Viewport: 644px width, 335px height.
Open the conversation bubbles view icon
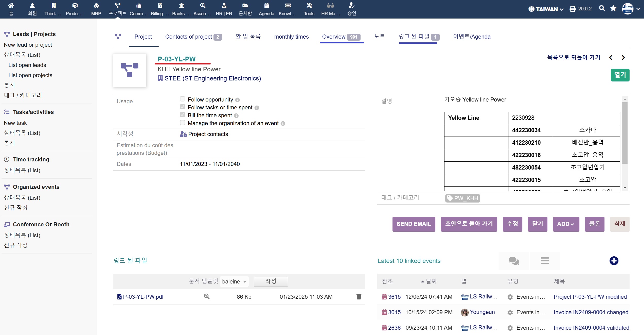pyautogui.click(x=514, y=261)
